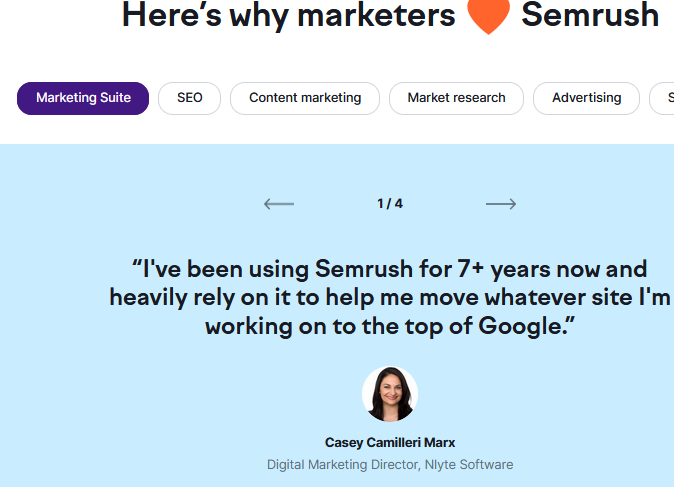Click "Semrush" inside the testimonial quote

364,269
